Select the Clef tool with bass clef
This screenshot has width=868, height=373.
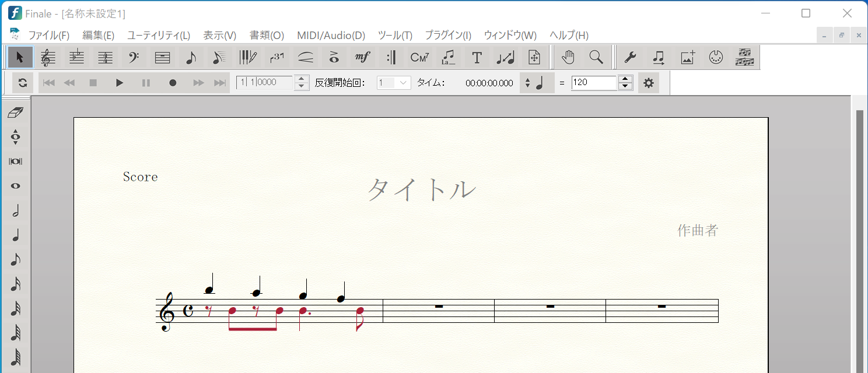(x=134, y=57)
